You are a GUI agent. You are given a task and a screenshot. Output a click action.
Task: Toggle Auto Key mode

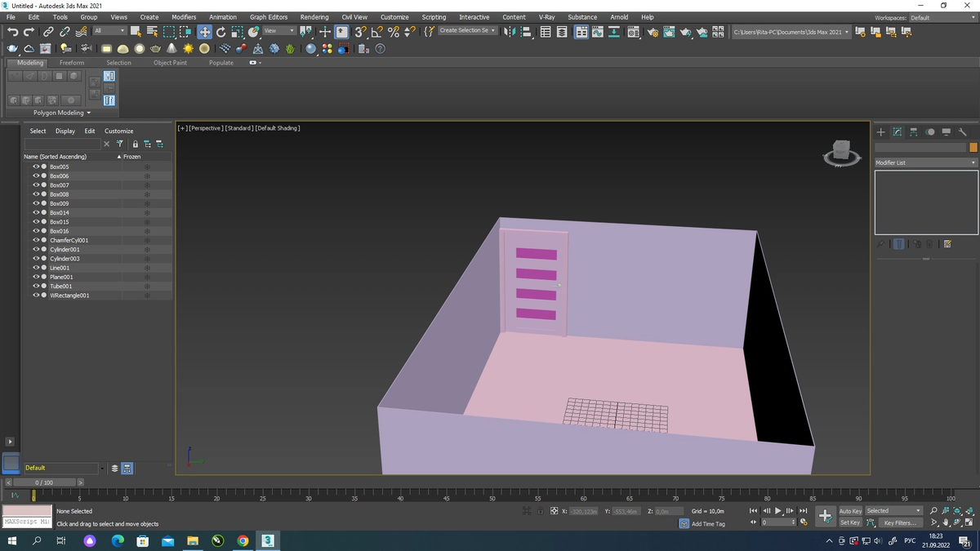tap(850, 511)
